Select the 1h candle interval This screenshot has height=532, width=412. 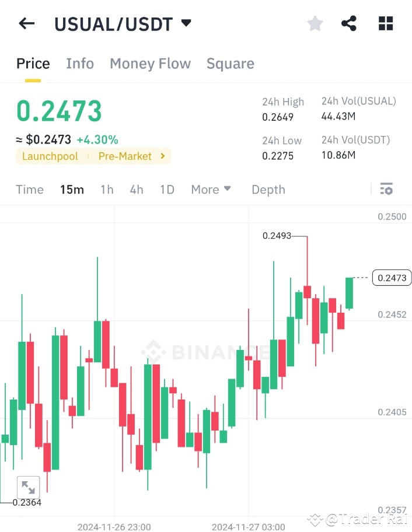click(107, 189)
